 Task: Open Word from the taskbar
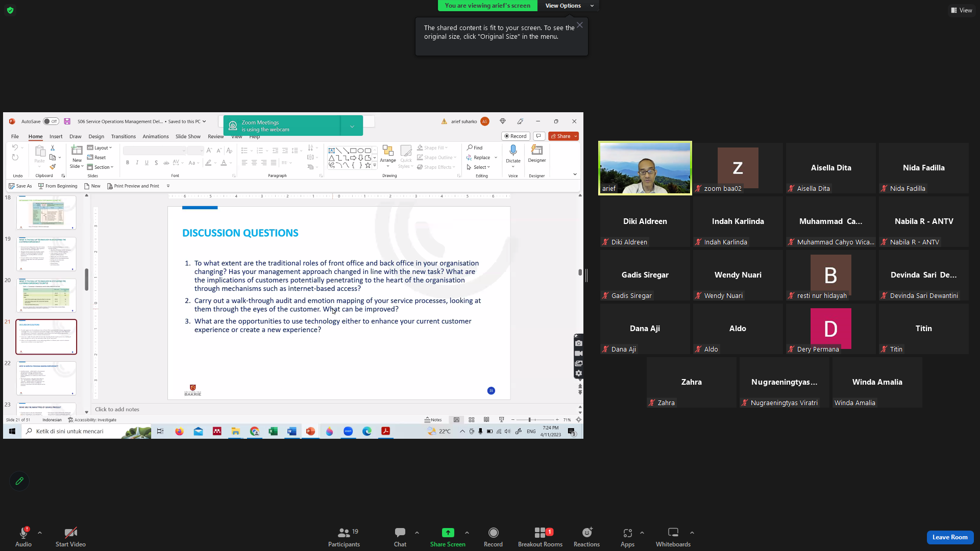pyautogui.click(x=291, y=432)
